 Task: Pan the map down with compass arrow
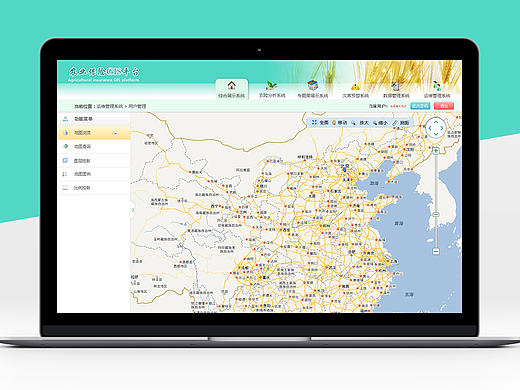[436, 134]
